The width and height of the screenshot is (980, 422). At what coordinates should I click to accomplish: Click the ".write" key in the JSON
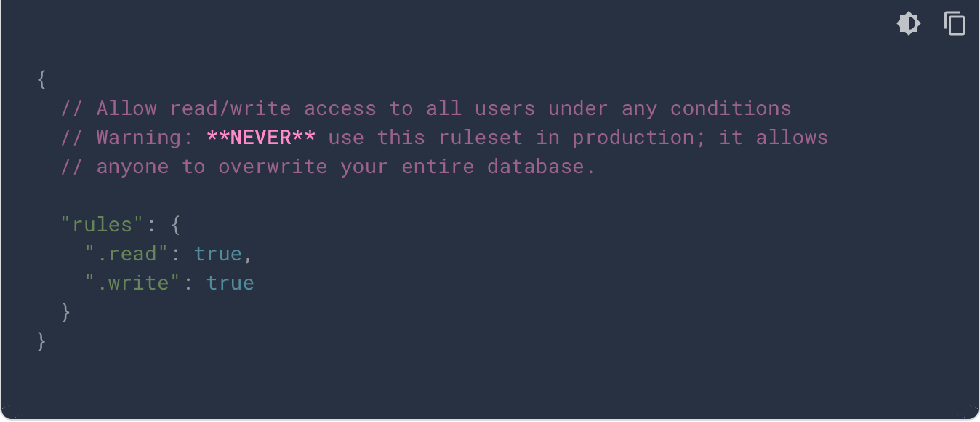[x=133, y=283]
